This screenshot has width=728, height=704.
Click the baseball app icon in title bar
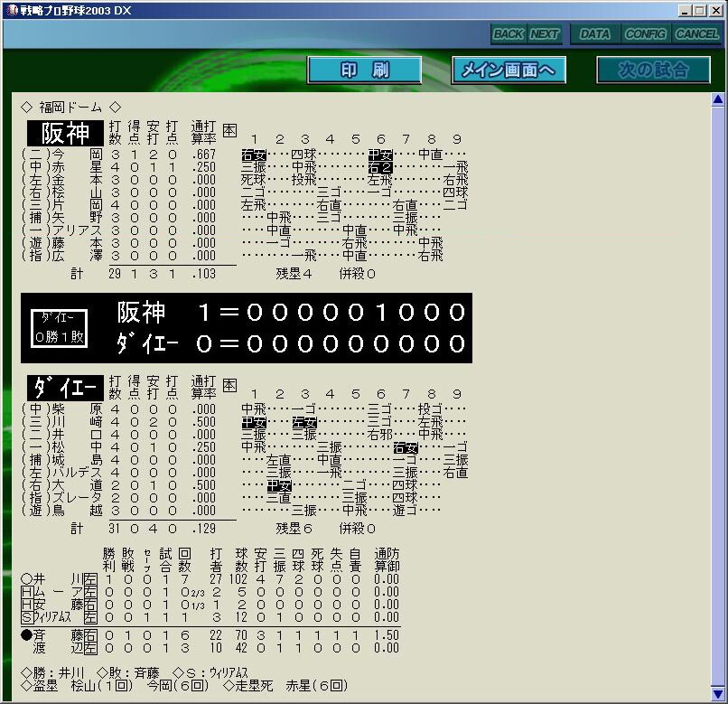pyautogui.click(x=13, y=10)
